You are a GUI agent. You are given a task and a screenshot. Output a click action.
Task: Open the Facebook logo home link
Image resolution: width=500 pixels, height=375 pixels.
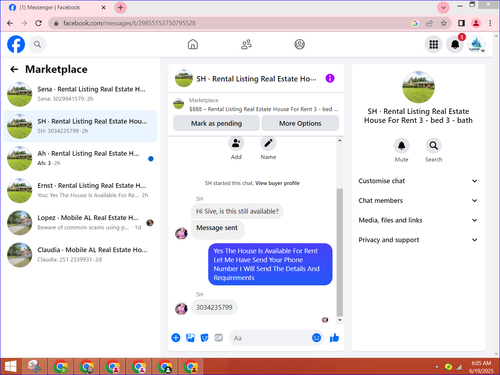[16, 44]
